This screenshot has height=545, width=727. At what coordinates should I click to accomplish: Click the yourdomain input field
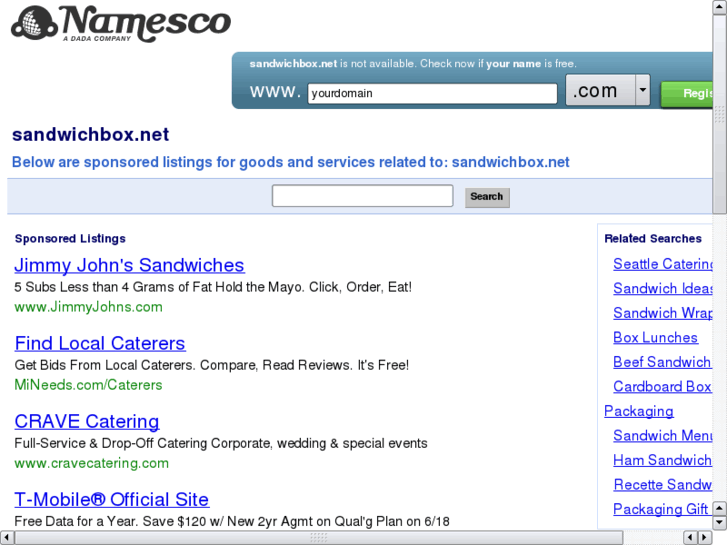tap(432, 93)
